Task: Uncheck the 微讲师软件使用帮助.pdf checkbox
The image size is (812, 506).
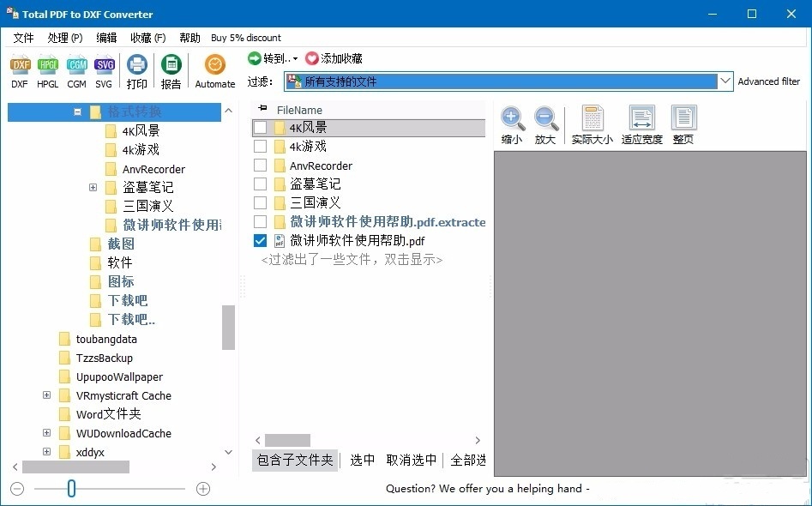Action: (x=260, y=241)
